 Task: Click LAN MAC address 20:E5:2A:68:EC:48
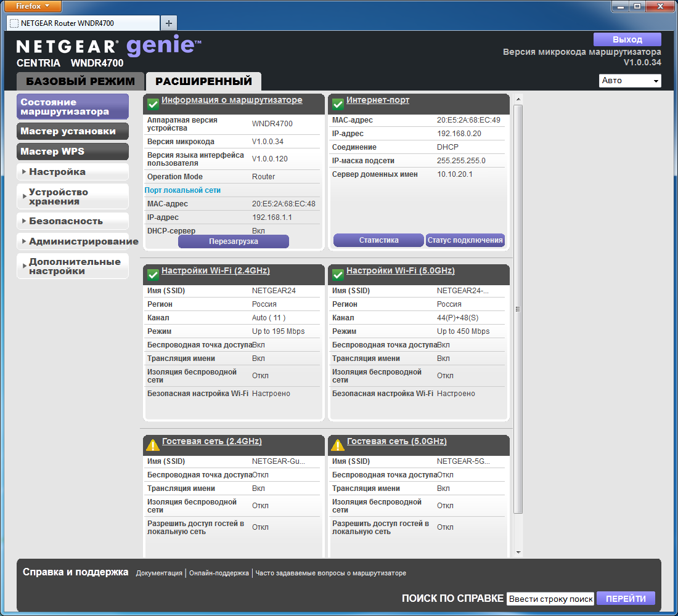pyautogui.click(x=284, y=204)
